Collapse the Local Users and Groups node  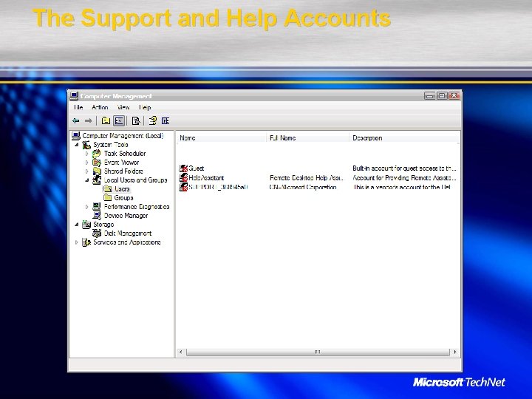pos(87,180)
